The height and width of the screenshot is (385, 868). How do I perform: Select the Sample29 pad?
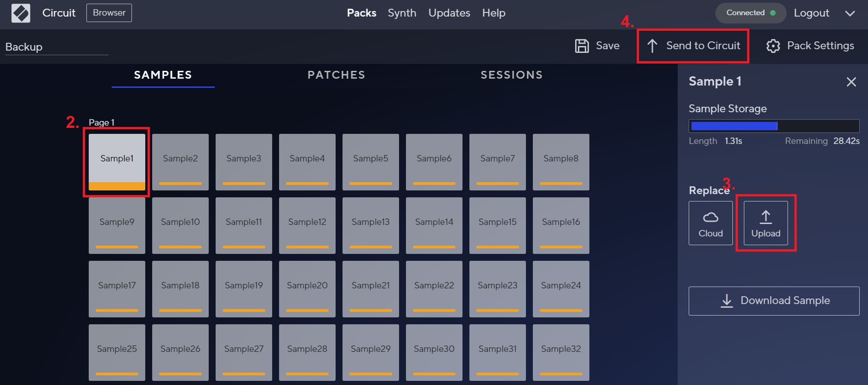click(x=371, y=352)
